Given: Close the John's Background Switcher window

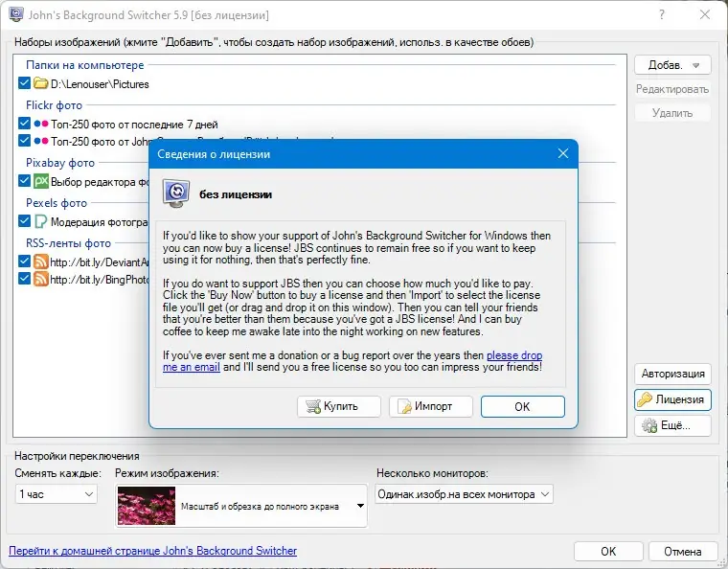Looking at the screenshot, I should [705, 15].
